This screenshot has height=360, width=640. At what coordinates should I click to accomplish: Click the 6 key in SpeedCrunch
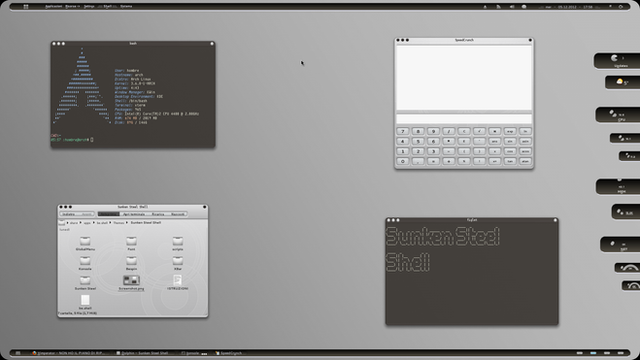coord(433,141)
